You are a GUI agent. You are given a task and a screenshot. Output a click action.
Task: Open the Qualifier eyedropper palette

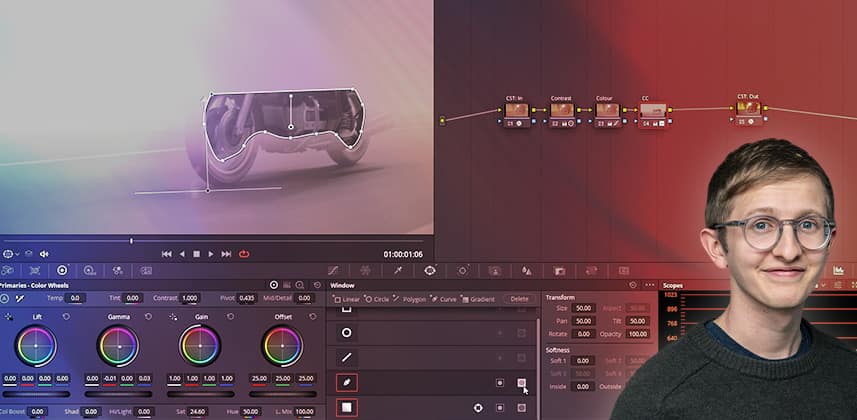coord(398,270)
